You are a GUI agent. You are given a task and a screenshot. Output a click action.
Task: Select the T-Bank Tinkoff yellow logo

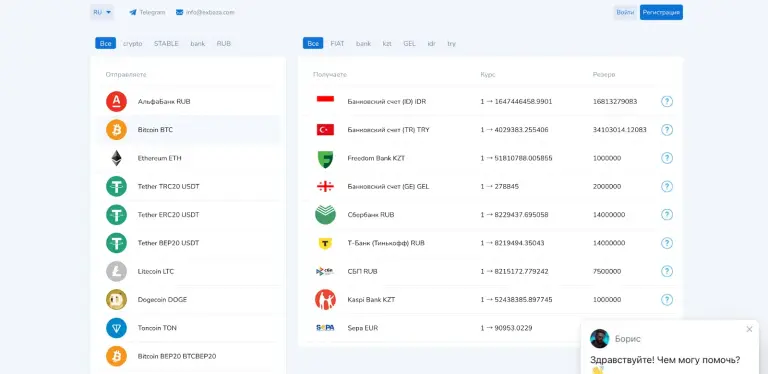[x=325, y=243]
